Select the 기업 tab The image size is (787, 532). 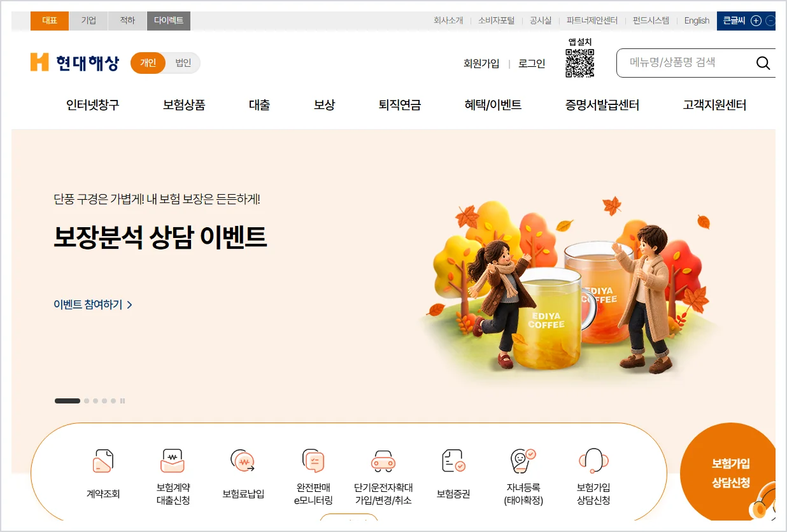point(89,20)
